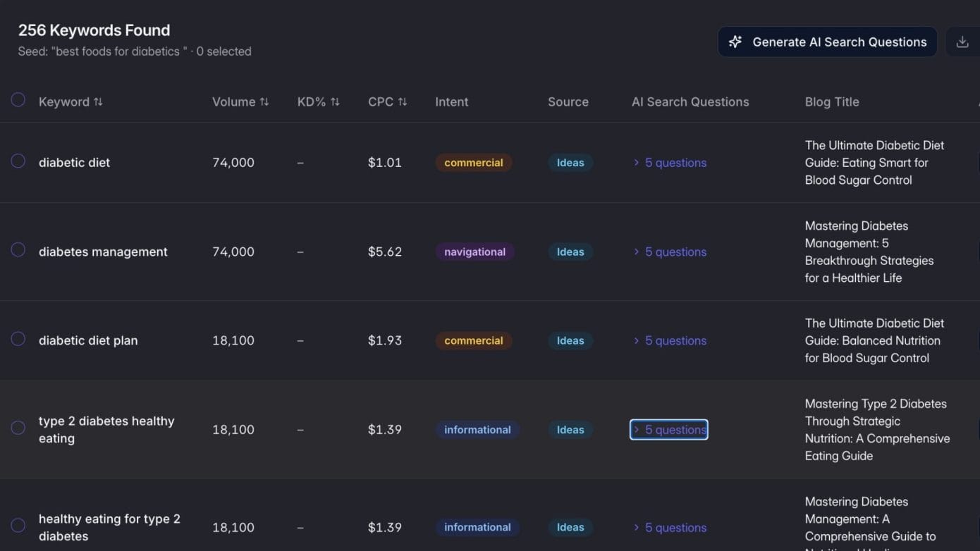The height and width of the screenshot is (551, 980).
Task: Check the diabetes management row
Action: coord(18,250)
